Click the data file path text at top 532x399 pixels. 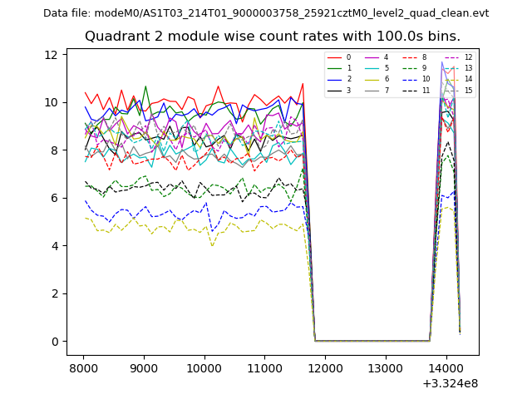[x=266, y=13]
